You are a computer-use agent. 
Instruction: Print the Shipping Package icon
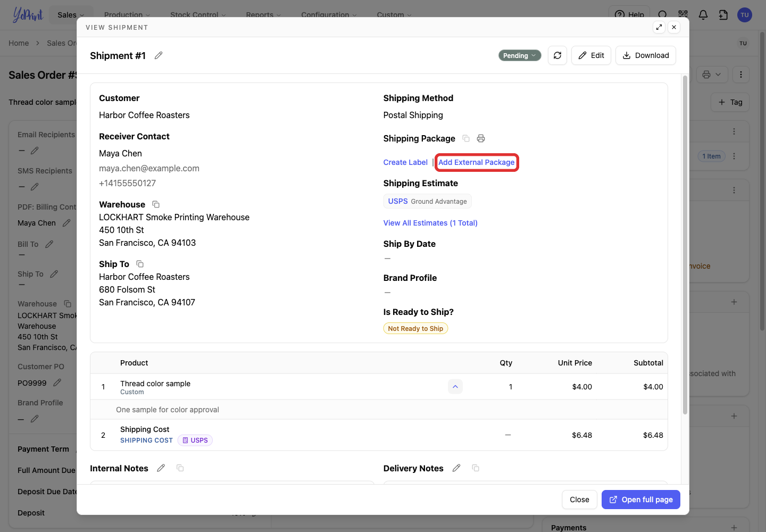(x=481, y=138)
